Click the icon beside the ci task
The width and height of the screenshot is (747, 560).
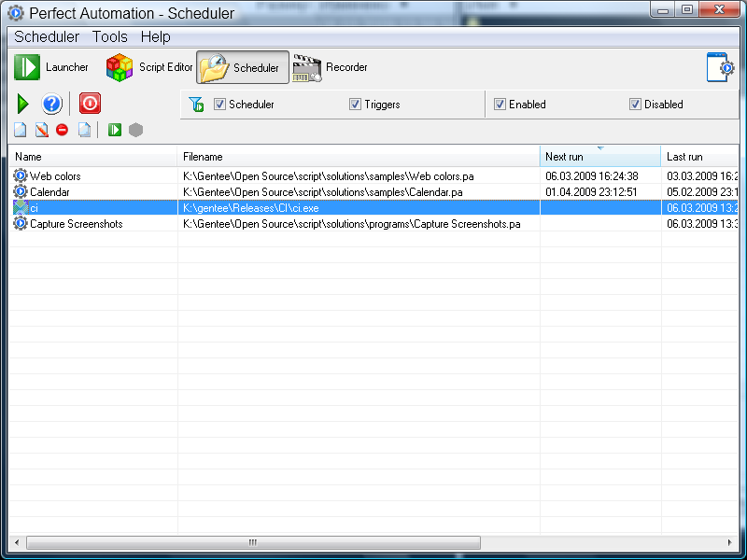coord(21,207)
